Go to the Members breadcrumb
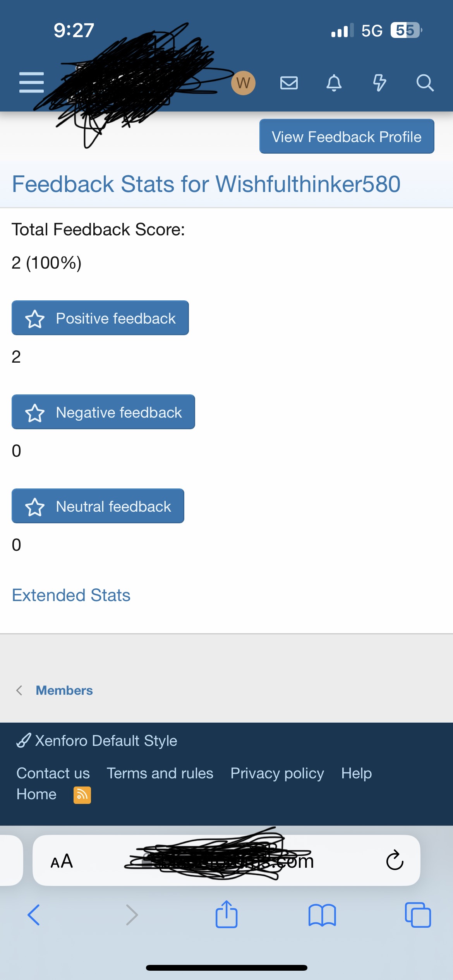This screenshot has height=980, width=453. coord(64,690)
